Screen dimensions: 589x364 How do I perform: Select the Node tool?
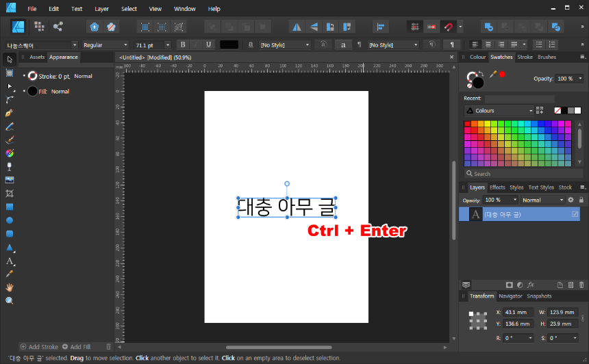10,86
